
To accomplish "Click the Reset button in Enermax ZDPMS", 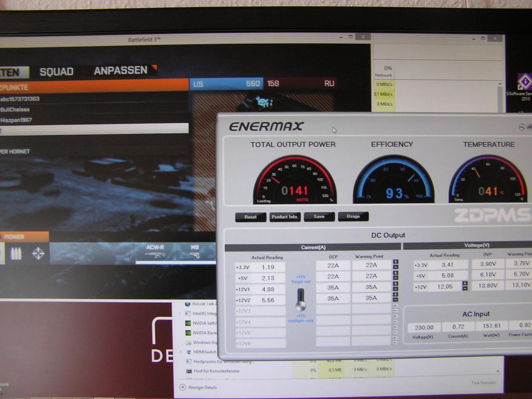I will [250, 217].
